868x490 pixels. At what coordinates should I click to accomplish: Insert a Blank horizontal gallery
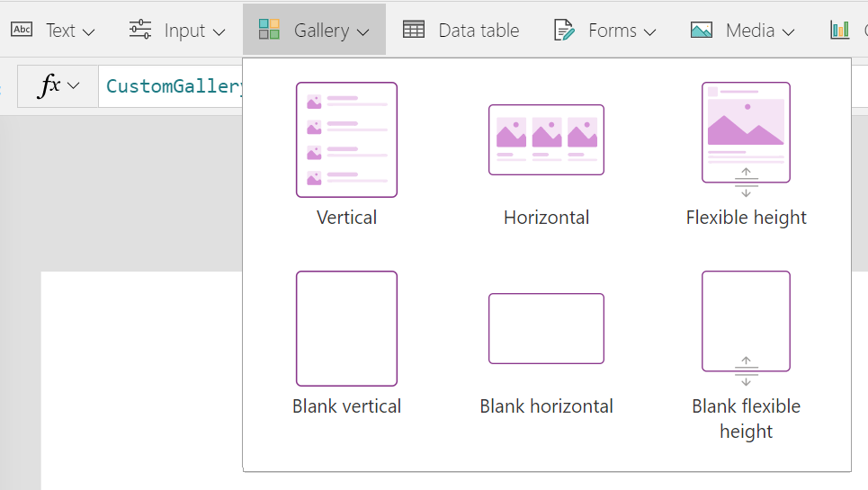(546, 328)
